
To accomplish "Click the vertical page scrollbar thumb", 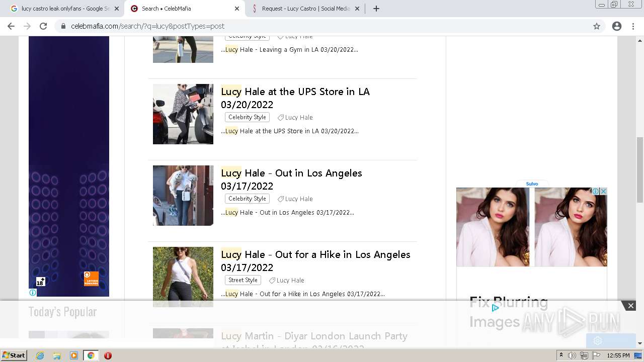I will pyautogui.click(x=639, y=169).
